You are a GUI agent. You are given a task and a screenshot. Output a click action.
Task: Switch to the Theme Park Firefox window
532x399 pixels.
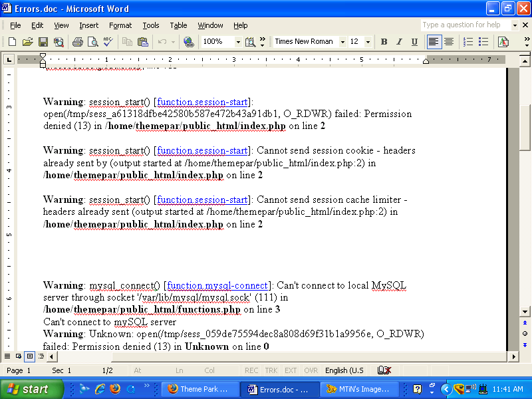coord(200,389)
